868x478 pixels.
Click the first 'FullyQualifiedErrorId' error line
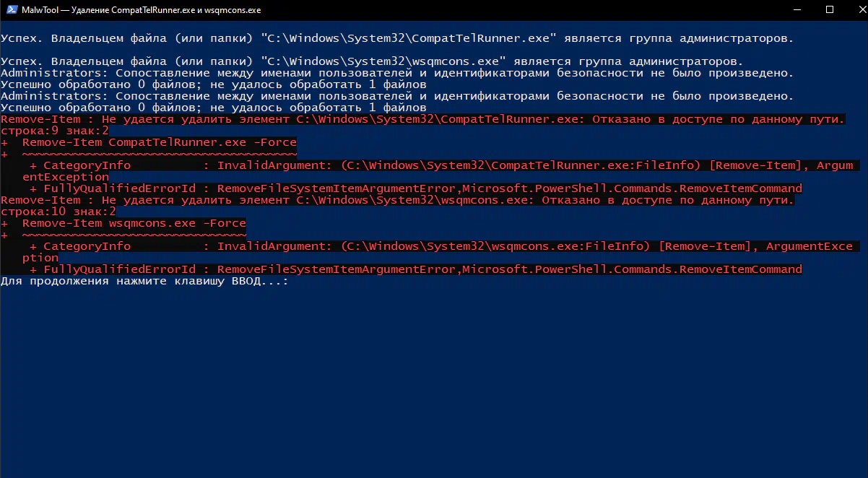416,188
